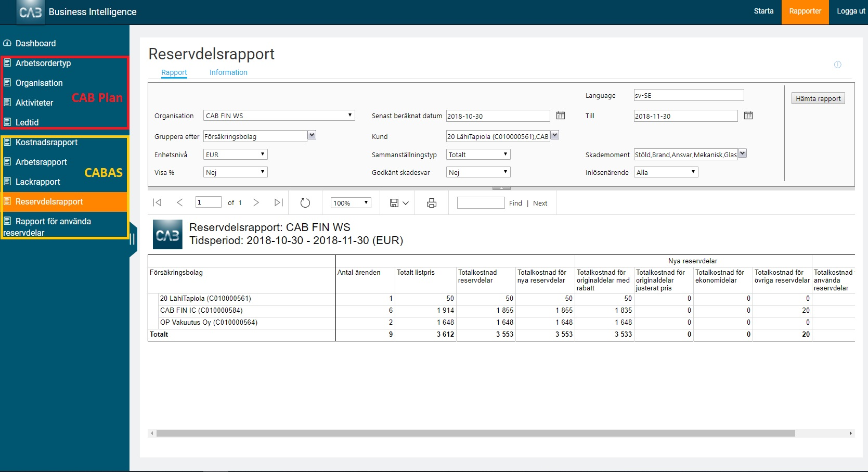Open the Inlösenärende Alla dropdown
868x472 pixels.
click(666, 172)
